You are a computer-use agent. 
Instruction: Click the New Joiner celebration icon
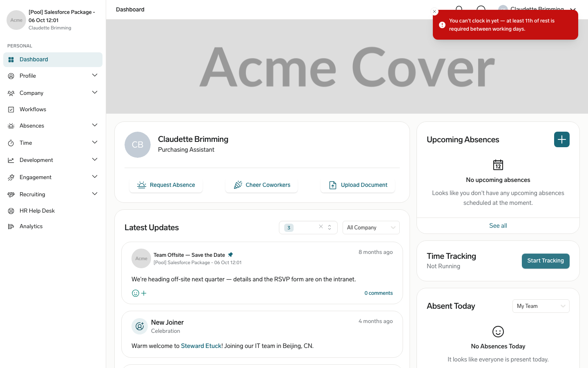[140, 326]
